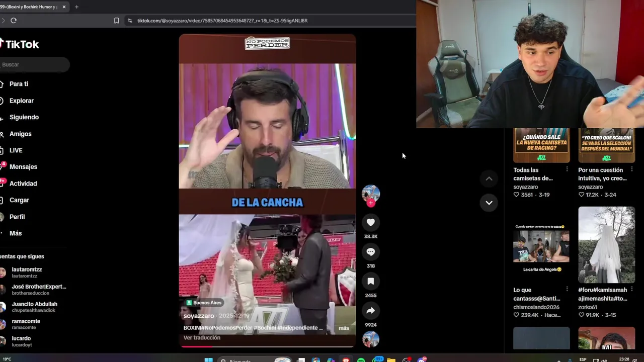Open the '¿Cuándo sale la nueva camiseta' thumbnail
The width and height of the screenshot is (644, 362).
pyautogui.click(x=541, y=145)
